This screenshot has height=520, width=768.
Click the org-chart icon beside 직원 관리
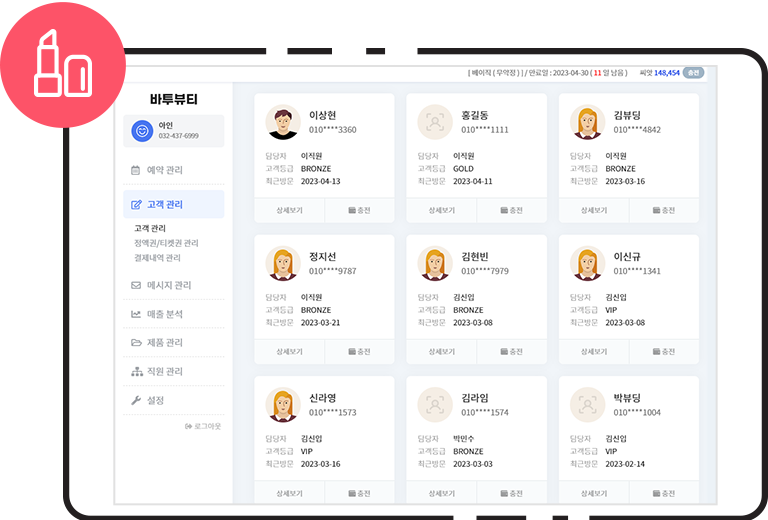pos(136,372)
